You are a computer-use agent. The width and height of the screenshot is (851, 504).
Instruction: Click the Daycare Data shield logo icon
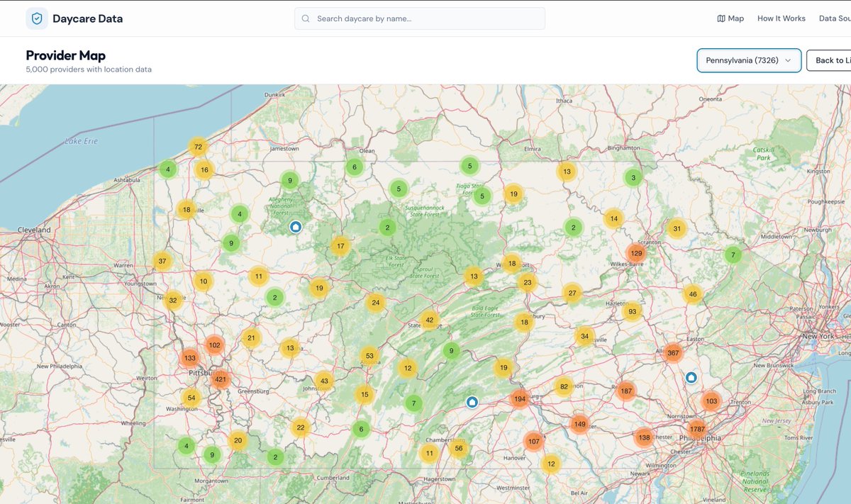pyautogui.click(x=34, y=18)
